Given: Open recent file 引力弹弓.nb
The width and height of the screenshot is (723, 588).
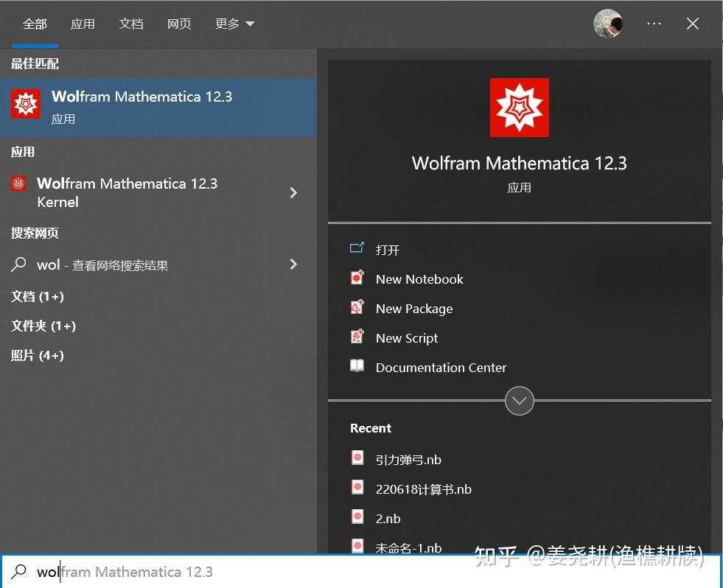Looking at the screenshot, I should point(408,460).
